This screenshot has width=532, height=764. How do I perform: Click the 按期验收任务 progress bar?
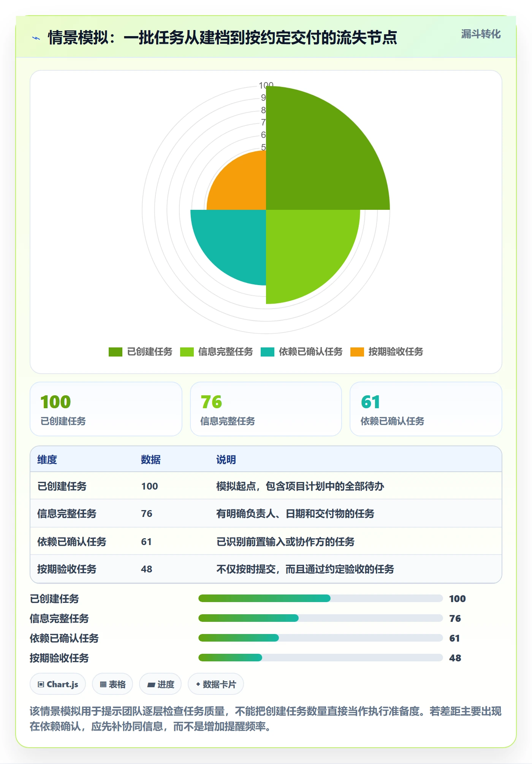(320, 658)
